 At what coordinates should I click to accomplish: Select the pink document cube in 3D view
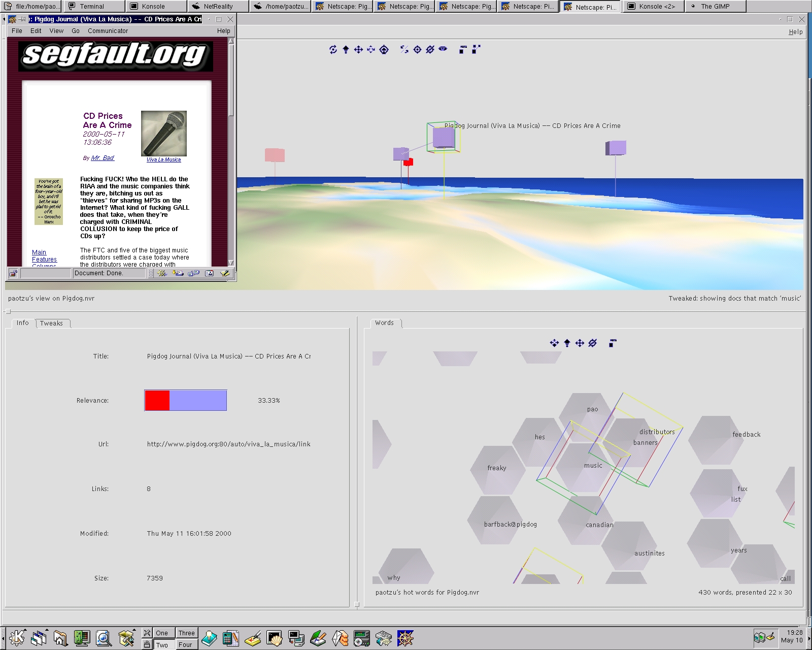click(x=275, y=155)
